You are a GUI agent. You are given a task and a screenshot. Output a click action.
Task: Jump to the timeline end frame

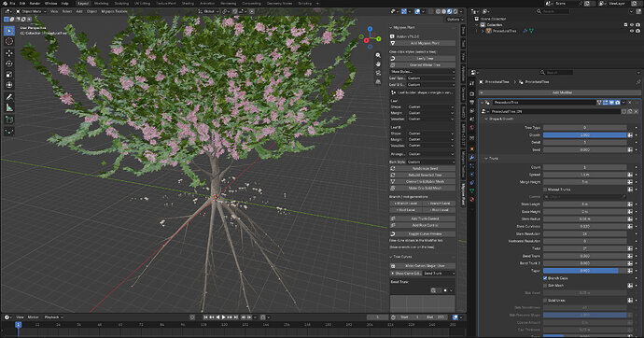236,317
